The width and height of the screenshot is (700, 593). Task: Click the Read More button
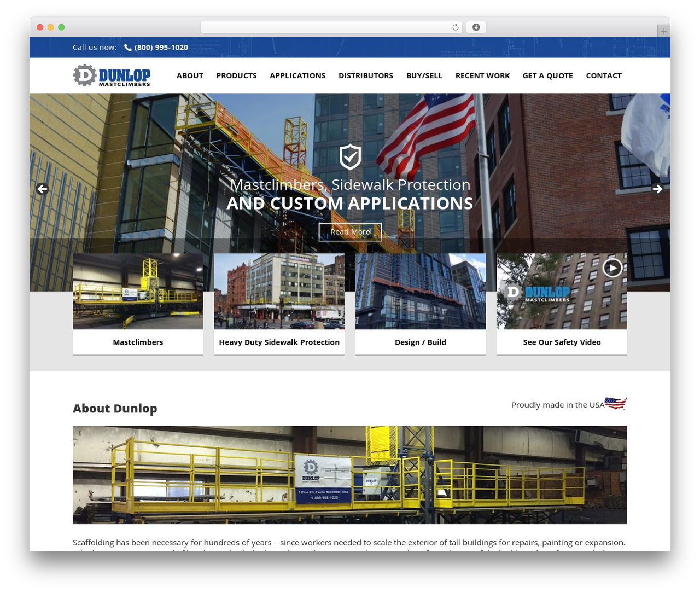pos(350,232)
